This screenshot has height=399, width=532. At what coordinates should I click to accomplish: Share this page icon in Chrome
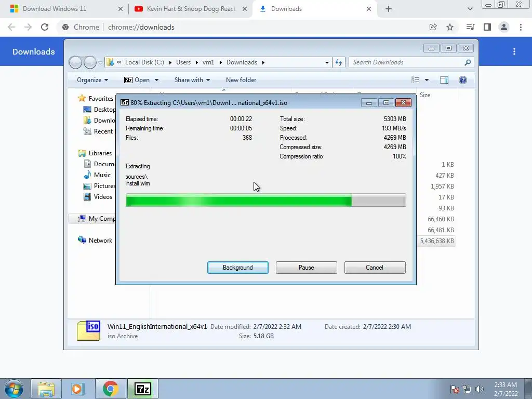point(433,27)
